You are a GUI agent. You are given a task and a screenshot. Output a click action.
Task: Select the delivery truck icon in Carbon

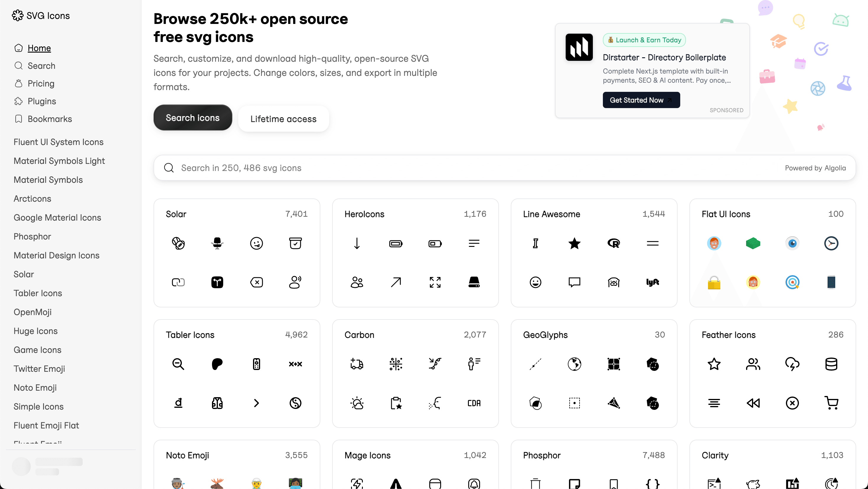click(357, 364)
